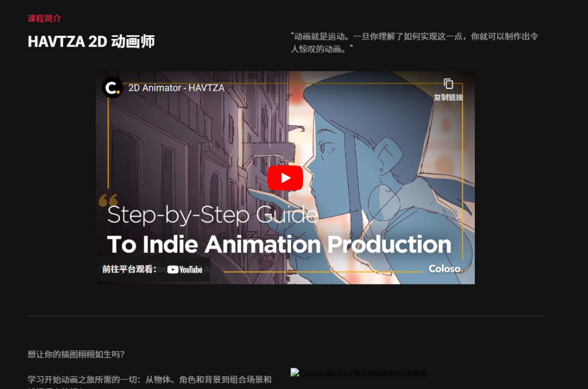This screenshot has width=588, height=389.
Task: Click the Coloso channel logo avatar
Action: (x=113, y=88)
